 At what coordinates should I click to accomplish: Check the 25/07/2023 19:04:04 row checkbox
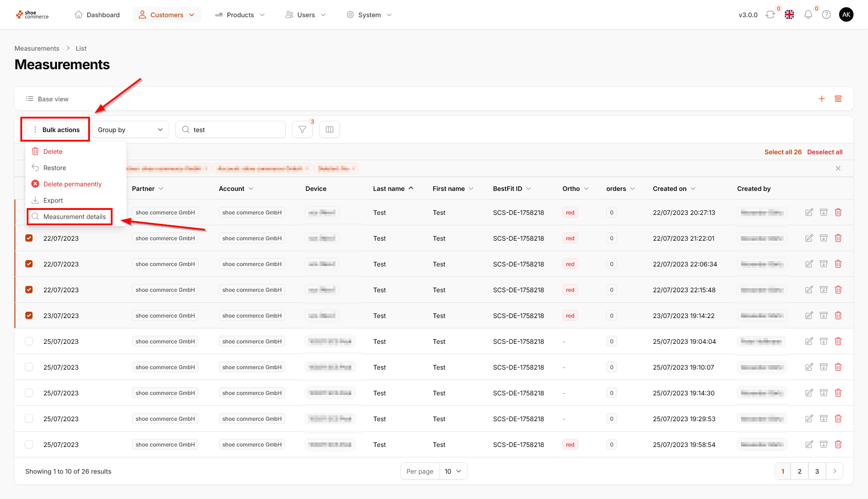click(x=29, y=341)
